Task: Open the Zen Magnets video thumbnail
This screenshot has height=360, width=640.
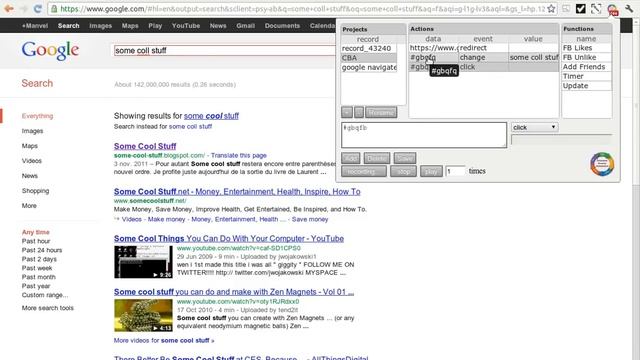Action: click(143, 316)
